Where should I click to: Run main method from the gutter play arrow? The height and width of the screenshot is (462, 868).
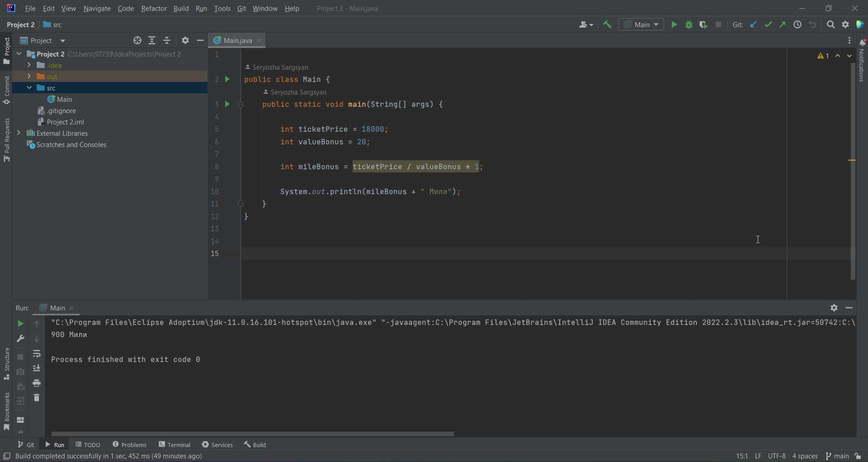coord(227,104)
